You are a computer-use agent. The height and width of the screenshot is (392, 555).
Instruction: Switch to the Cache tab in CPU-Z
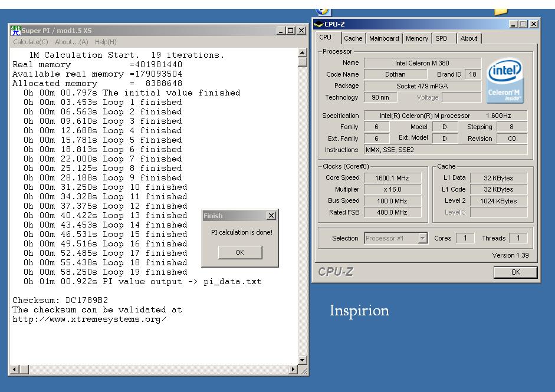tap(353, 38)
